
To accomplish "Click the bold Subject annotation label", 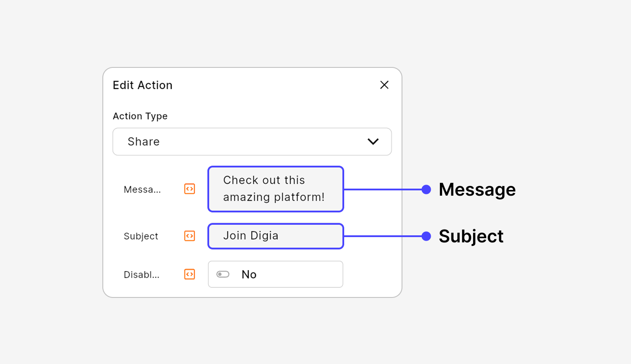I will [471, 236].
